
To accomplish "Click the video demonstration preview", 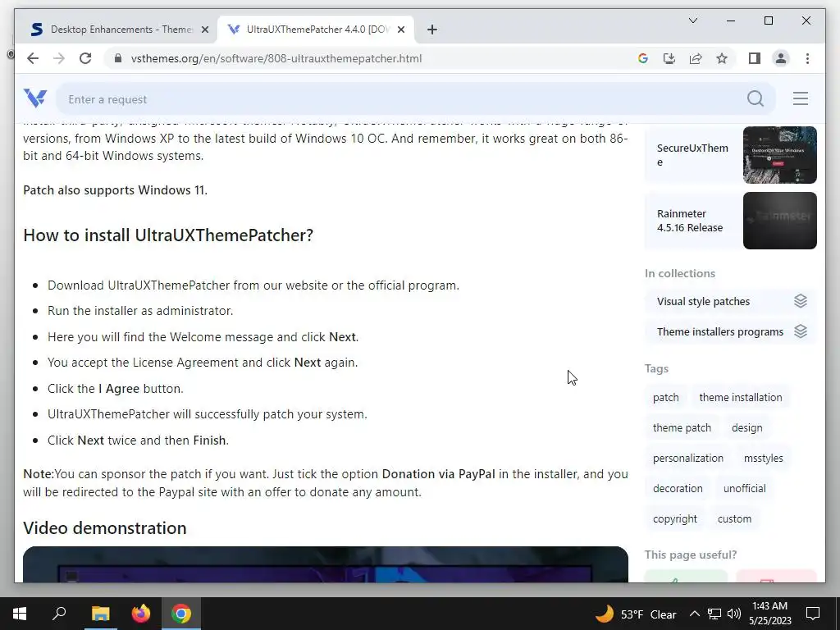I will 325,564.
